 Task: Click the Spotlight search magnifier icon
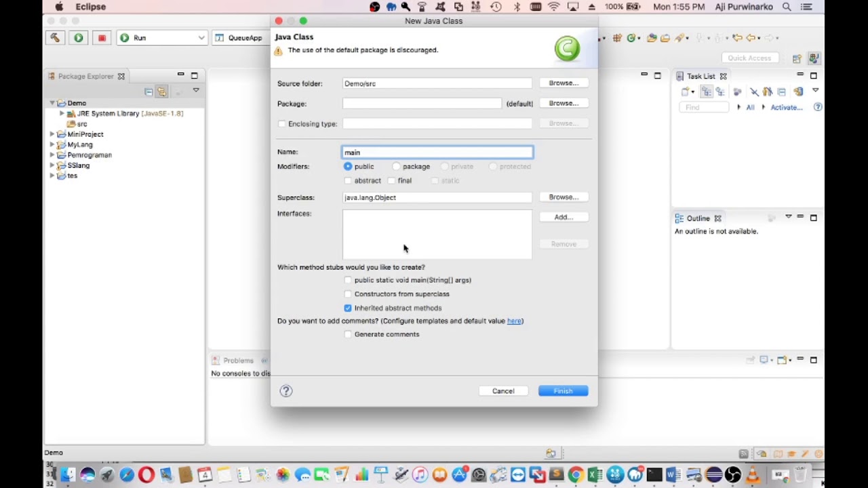click(x=787, y=7)
